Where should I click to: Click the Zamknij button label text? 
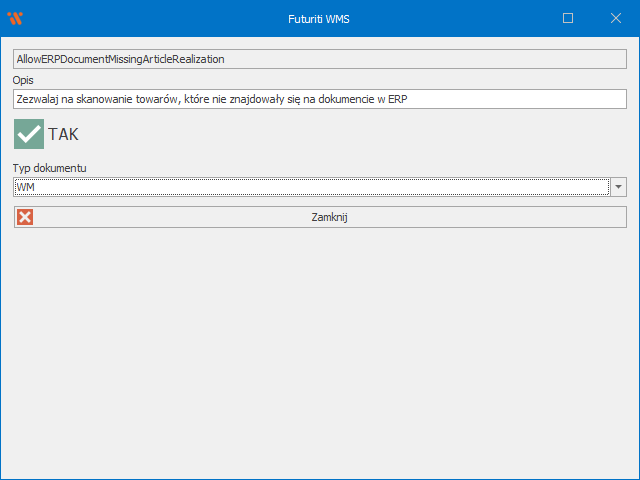point(329,217)
